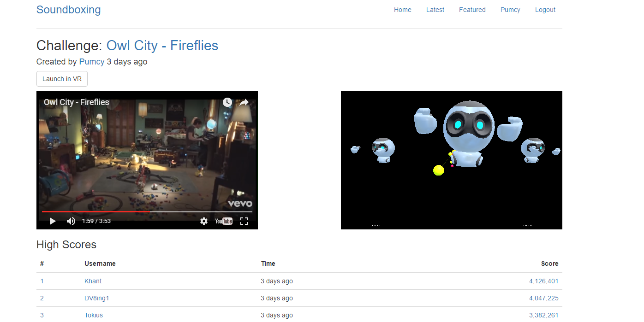The image size is (644, 322).
Task: View the score 4,047,225
Action: tap(544, 298)
